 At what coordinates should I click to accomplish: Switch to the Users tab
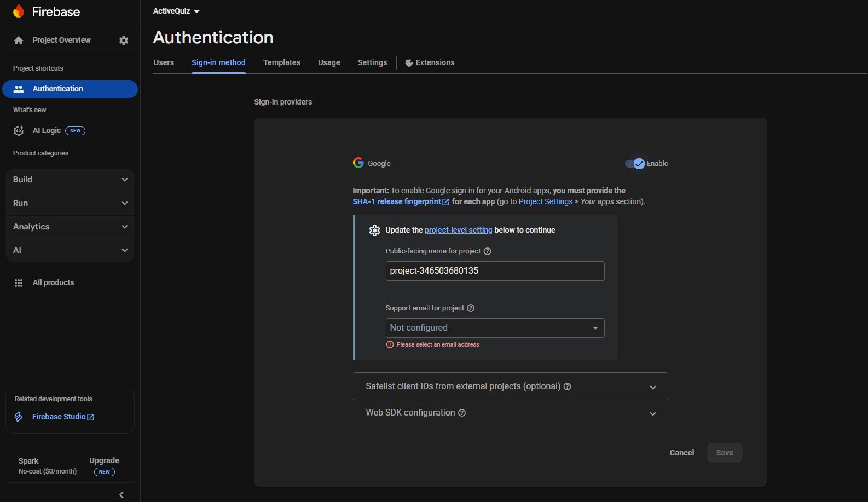click(x=164, y=62)
